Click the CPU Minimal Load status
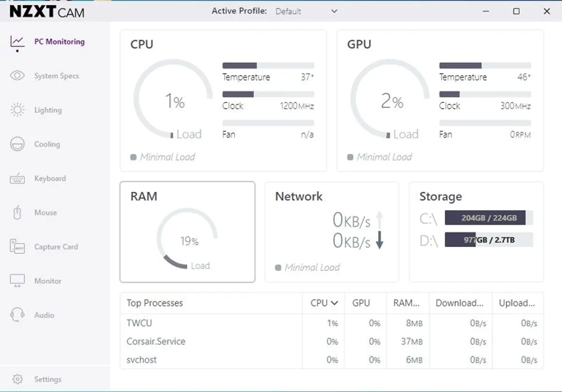 coord(163,157)
